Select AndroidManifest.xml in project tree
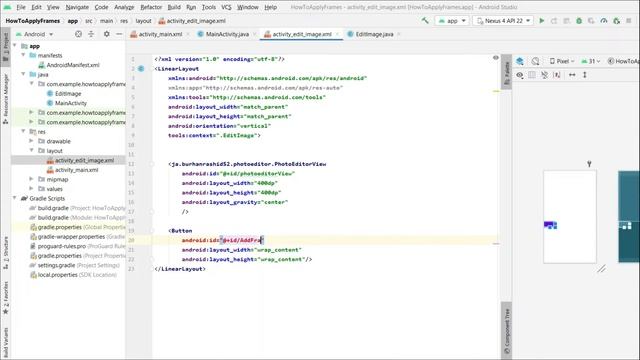640x360 pixels. pos(73,65)
